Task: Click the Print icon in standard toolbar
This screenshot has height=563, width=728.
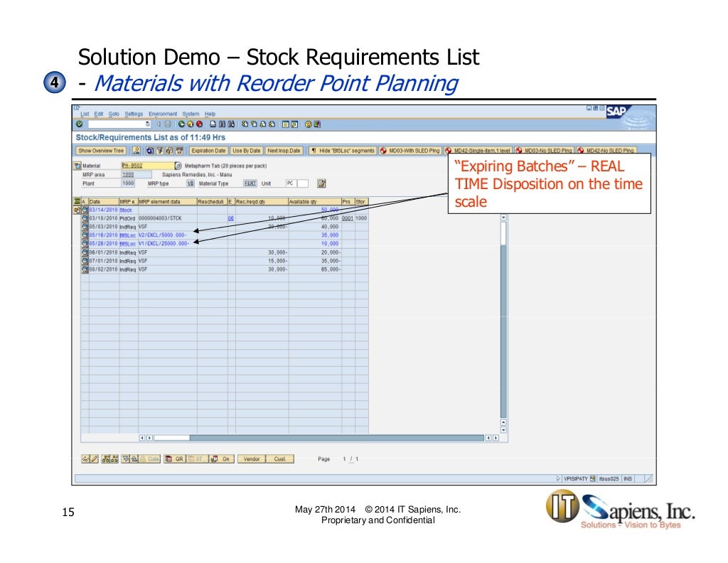Action: (213, 124)
